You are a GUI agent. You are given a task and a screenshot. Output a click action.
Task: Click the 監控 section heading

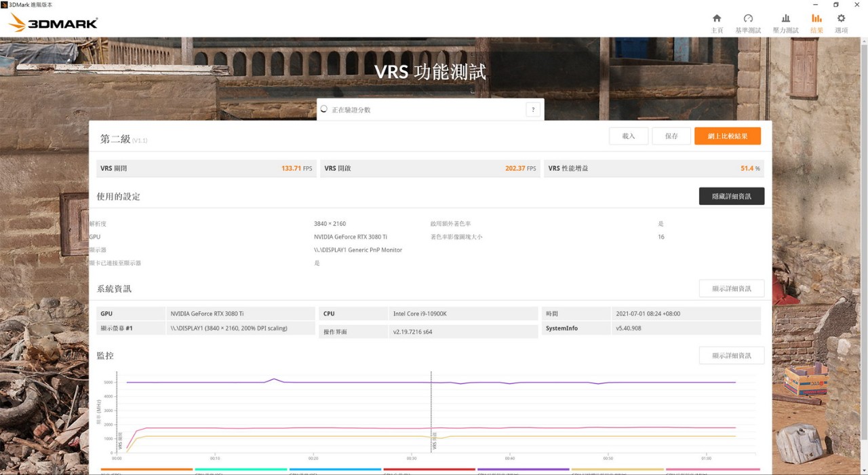(x=105, y=356)
